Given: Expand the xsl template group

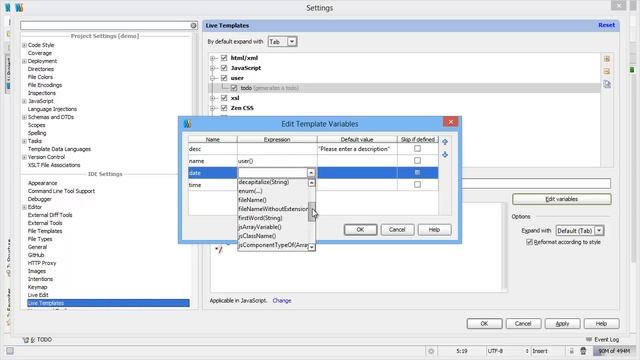Looking at the screenshot, I should [213, 98].
